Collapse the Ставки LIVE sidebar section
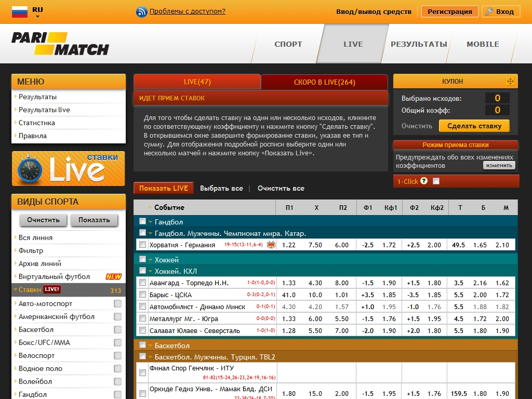The height and width of the screenshot is (399, 532). (15, 290)
